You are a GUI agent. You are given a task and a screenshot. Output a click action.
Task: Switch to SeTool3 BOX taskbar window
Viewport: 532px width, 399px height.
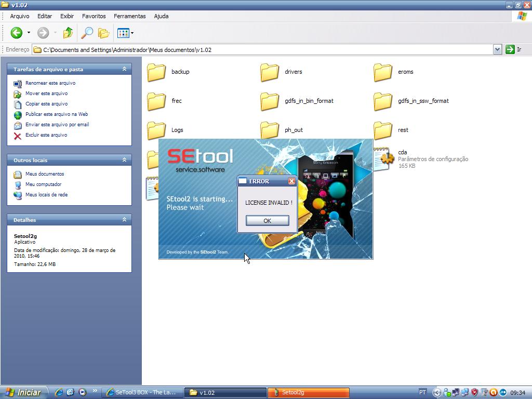pyautogui.click(x=142, y=393)
